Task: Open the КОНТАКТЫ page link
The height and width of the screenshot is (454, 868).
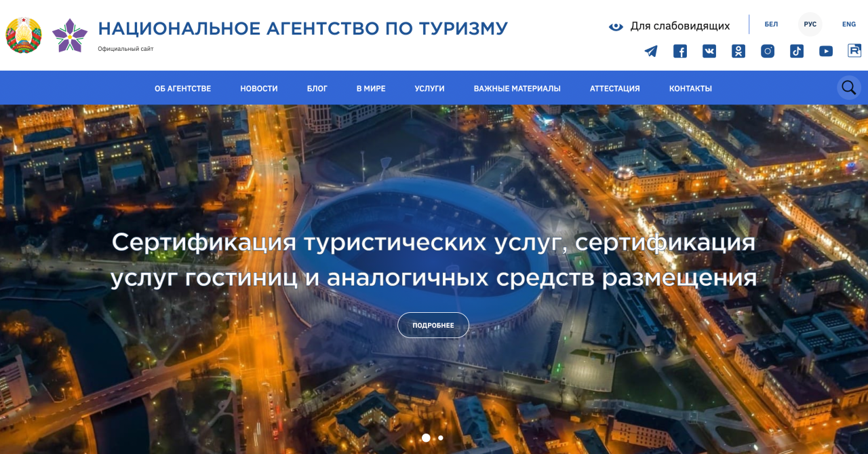Action: 690,88
